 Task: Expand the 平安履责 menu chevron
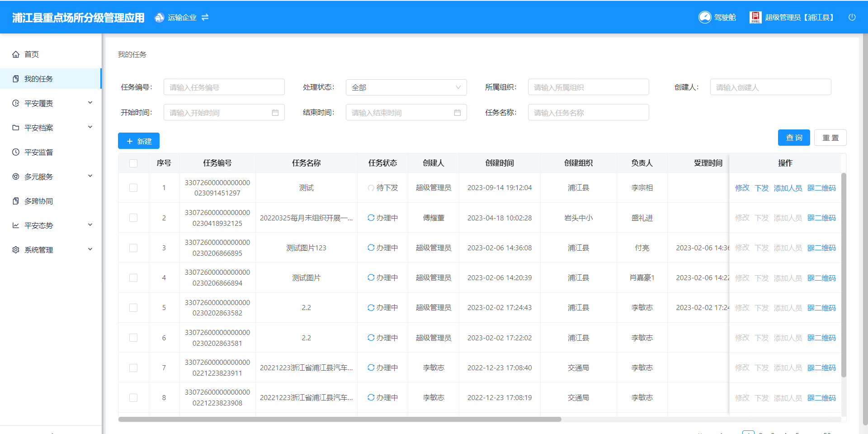(90, 103)
